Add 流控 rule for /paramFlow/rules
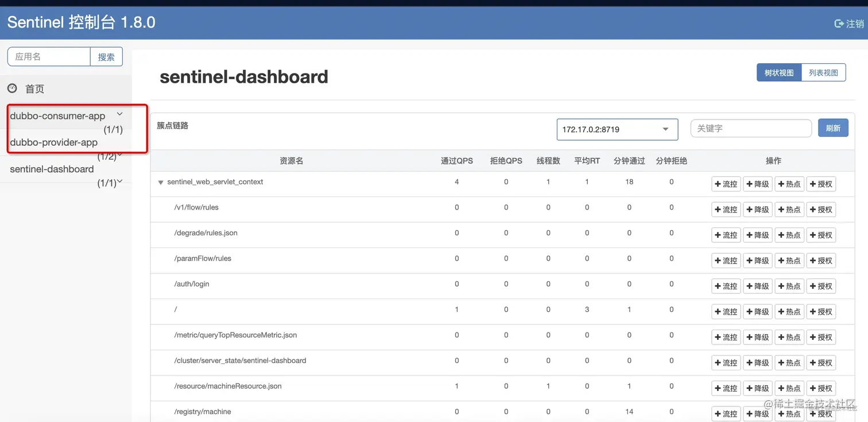This screenshot has width=868, height=422. click(x=726, y=261)
